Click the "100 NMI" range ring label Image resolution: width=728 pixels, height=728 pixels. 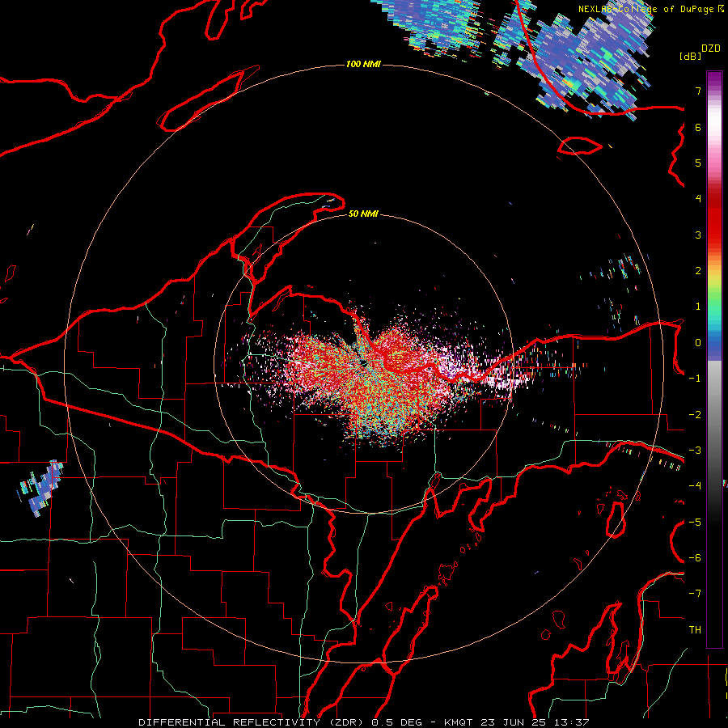point(363,64)
